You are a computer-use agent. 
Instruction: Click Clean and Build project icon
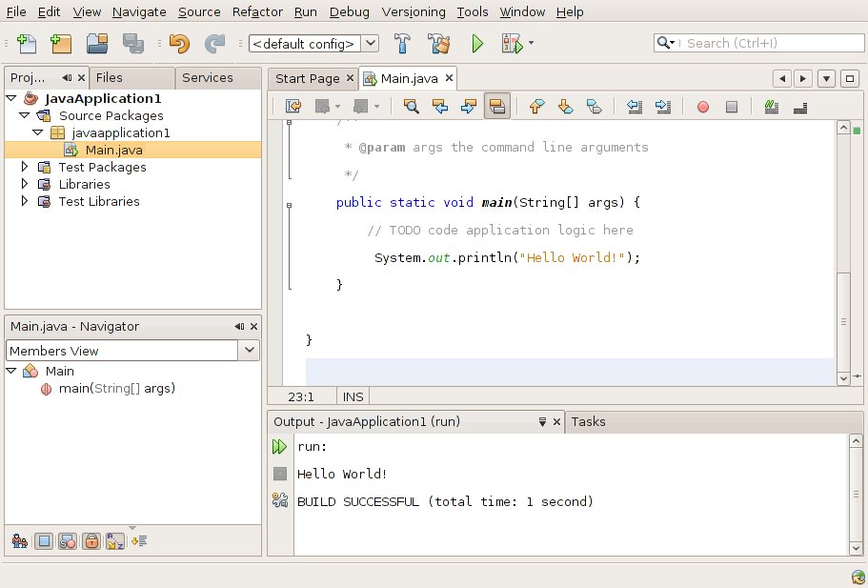(438, 43)
